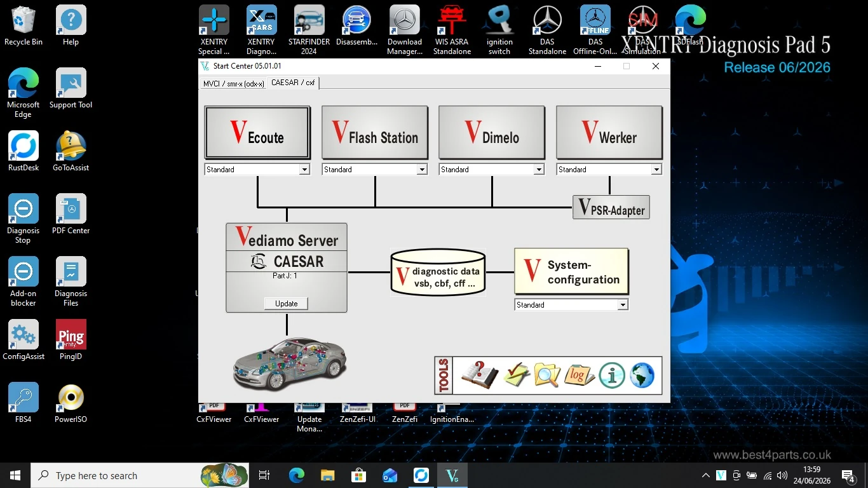Open PingID desktop icon
This screenshot has width=868, height=488.
[x=71, y=341]
